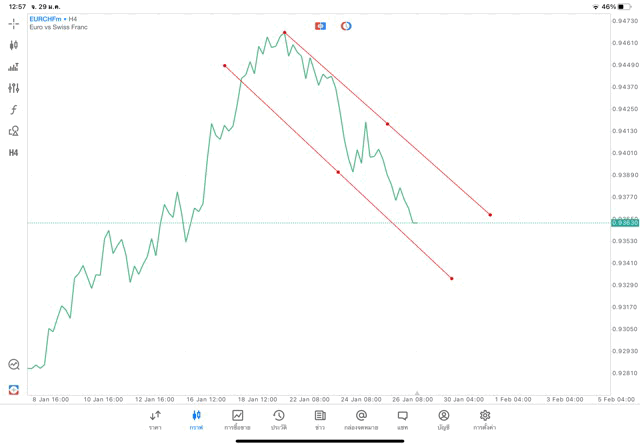
Task: Toggle the blue-red one-click trading icon
Action: point(320,25)
